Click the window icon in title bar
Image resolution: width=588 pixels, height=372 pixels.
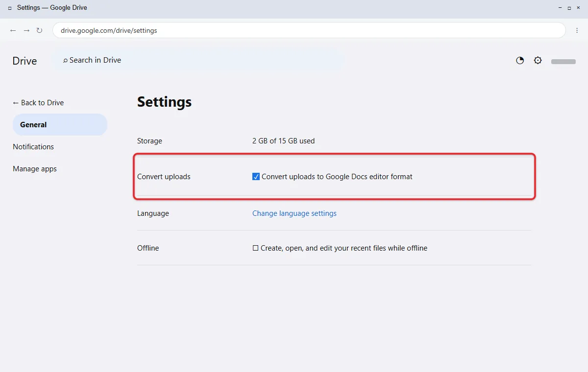pyautogui.click(x=10, y=8)
